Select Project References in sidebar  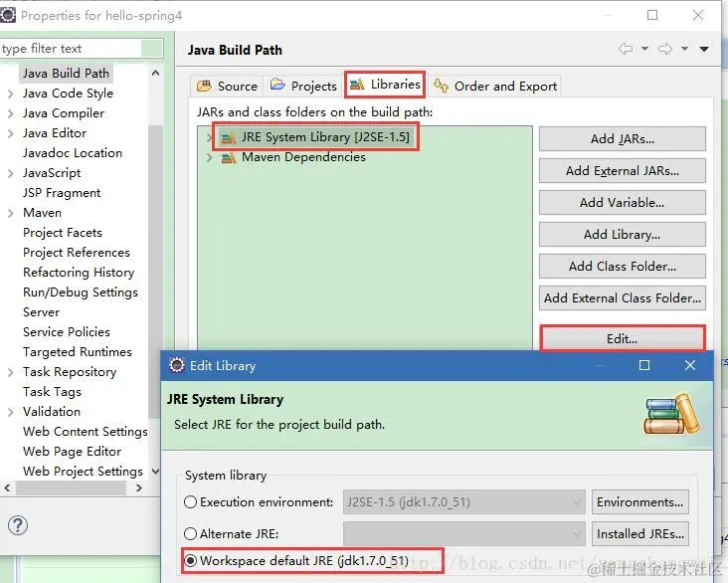click(77, 253)
